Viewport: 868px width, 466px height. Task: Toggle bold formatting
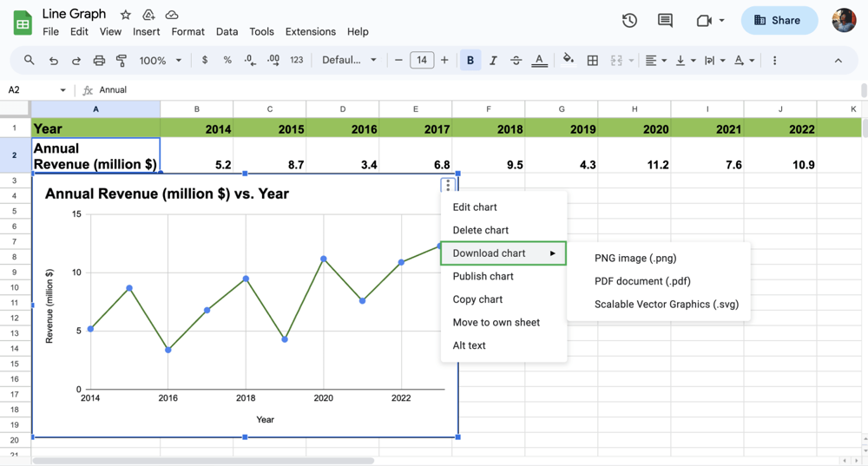[470, 61]
